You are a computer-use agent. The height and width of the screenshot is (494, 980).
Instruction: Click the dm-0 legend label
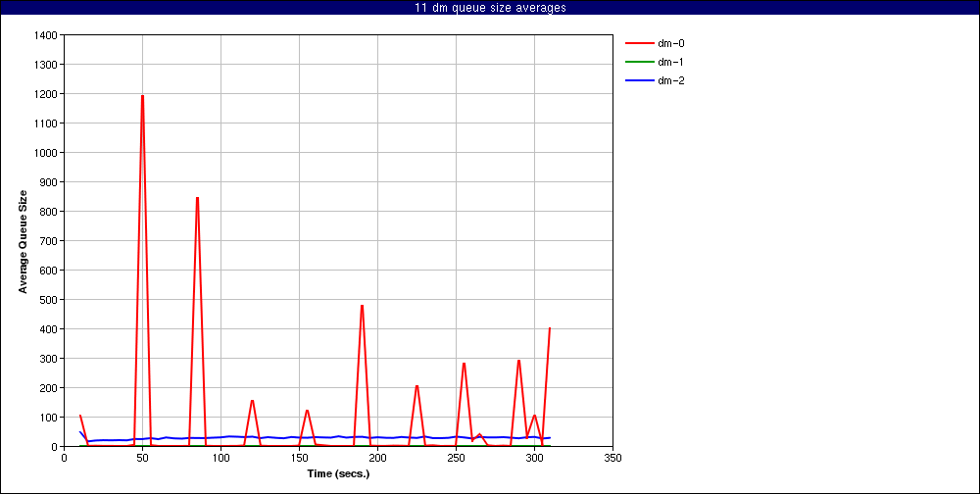pyautogui.click(x=671, y=44)
